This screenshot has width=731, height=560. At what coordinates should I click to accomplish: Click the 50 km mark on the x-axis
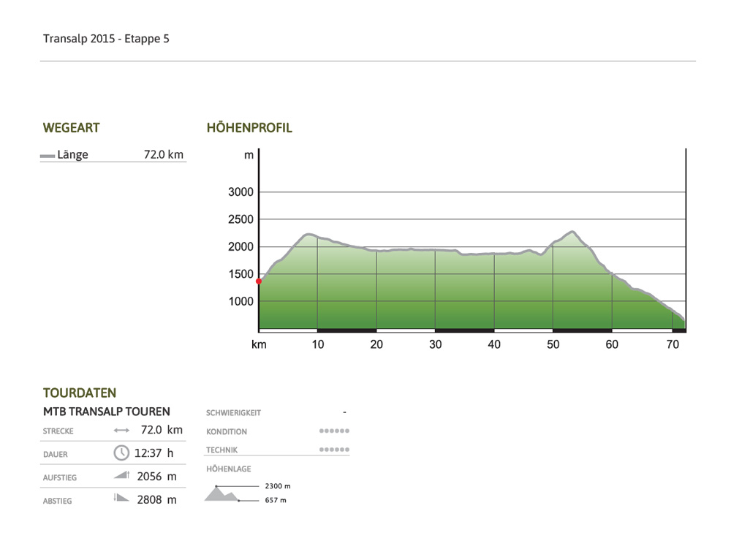(x=553, y=344)
